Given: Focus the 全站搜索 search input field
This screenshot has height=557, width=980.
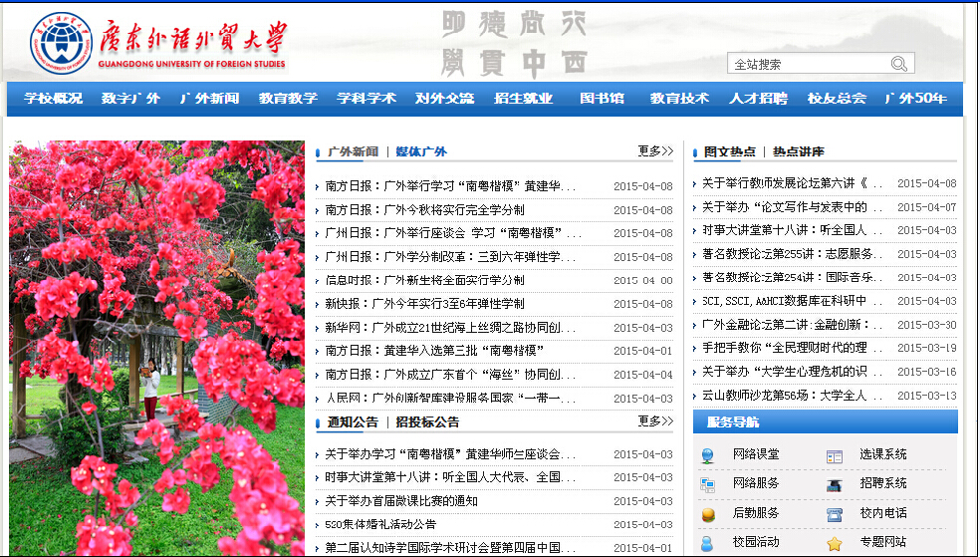Looking at the screenshot, I should 807,65.
